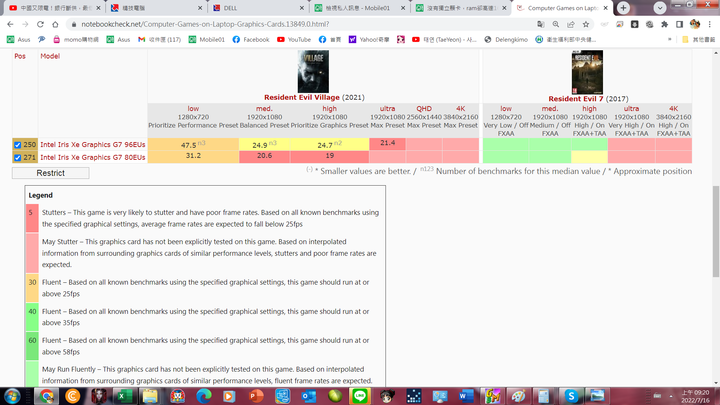Click the taskbar clock showing 09:20

[x=695, y=396]
